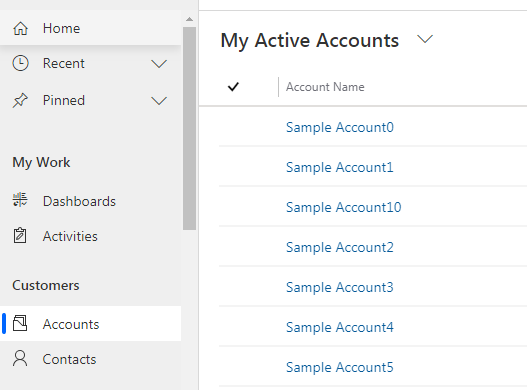Open Sample Account1 record

(x=339, y=167)
